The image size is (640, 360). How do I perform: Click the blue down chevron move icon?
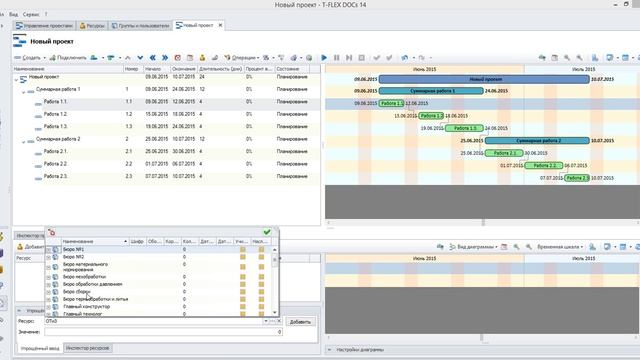coord(140,58)
